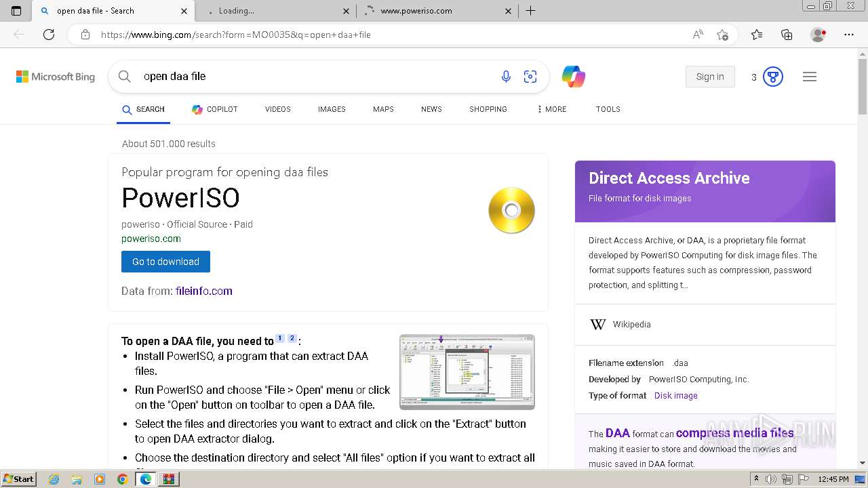Click scrollbar down arrow
868x488 pixels.
pos(863,463)
